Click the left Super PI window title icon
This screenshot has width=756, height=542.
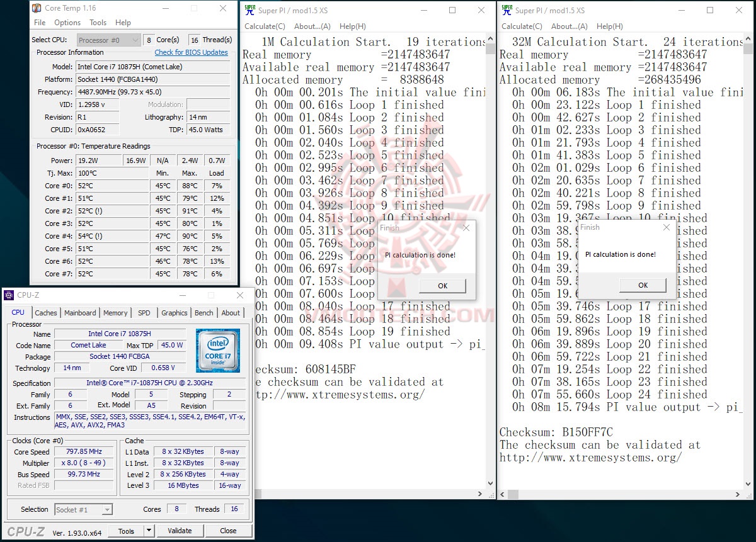tap(250, 10)
